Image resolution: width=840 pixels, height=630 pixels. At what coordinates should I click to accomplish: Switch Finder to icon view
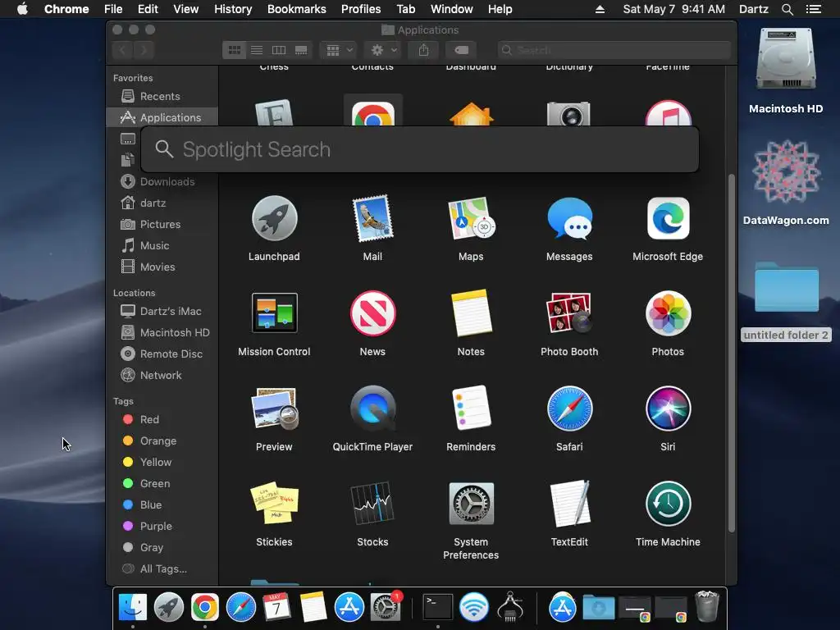pos(234,50)
